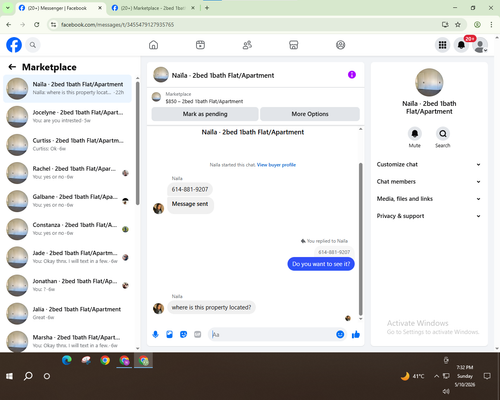The image size is (500, 400).
Task: Expand Media, files and links section
Action: coord(429,199)
